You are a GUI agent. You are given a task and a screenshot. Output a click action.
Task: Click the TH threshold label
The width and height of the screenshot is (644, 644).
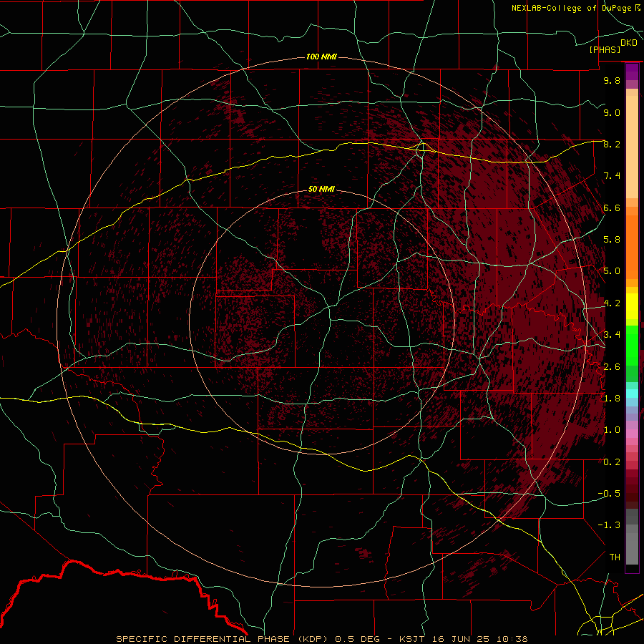click(615, 557)
